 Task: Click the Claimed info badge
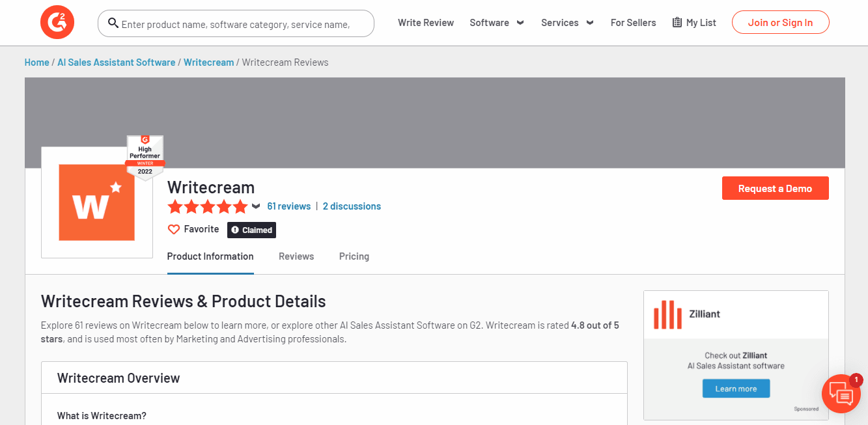point(252,230)
